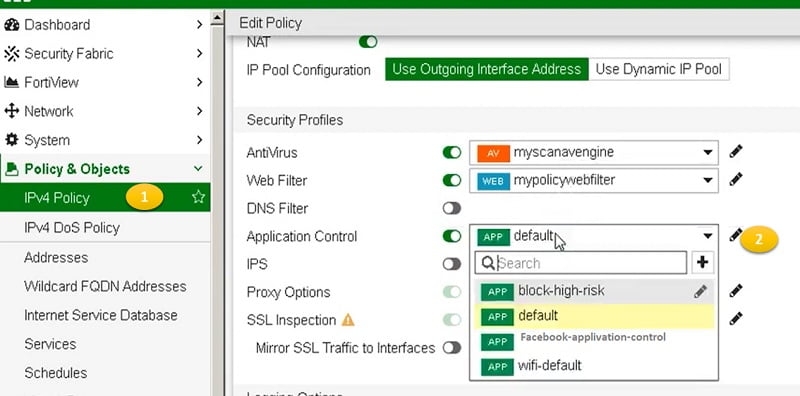This screenshot has height=396, width=800.
Task: Click the pencil icon on the block-high-risk entry
Action: click(x=701, y=291)
